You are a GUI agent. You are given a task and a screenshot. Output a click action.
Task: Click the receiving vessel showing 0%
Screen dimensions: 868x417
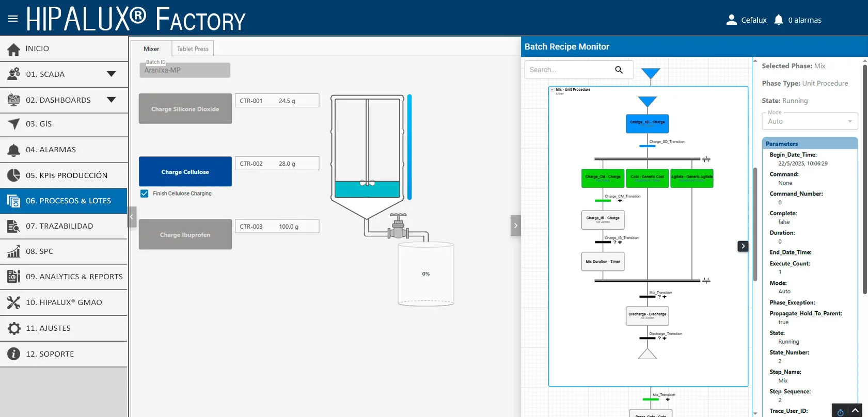click(426, 274)
